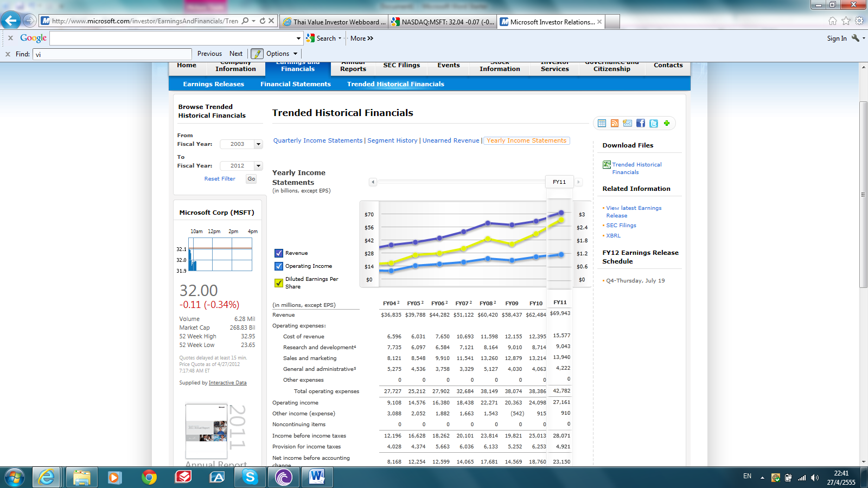Open Google toolbar wrench settings
The image size is (868, 488).
pyautogui.click(x=856, y=38)
